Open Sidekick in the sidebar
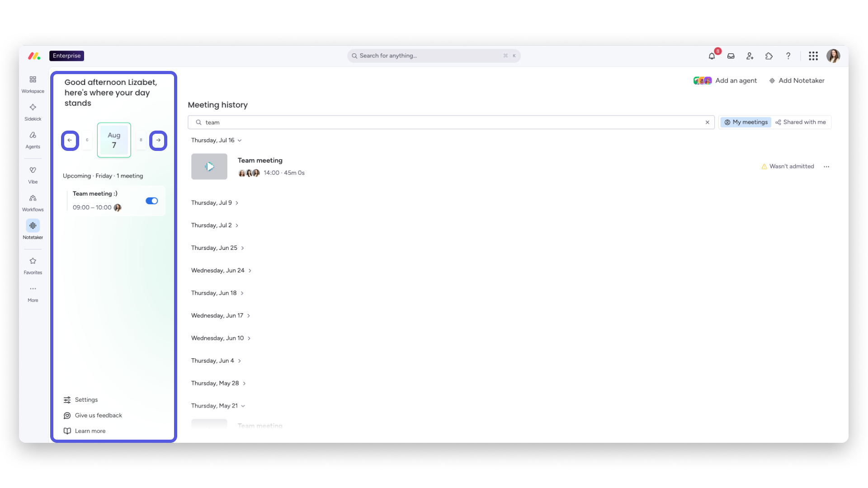The image size is (868, 488). coord(33,112)
